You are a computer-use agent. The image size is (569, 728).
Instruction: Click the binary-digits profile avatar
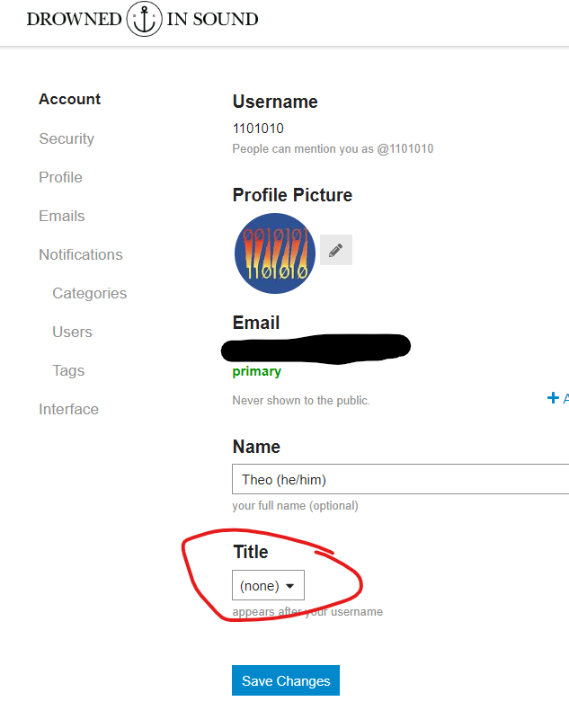(275, 253)
